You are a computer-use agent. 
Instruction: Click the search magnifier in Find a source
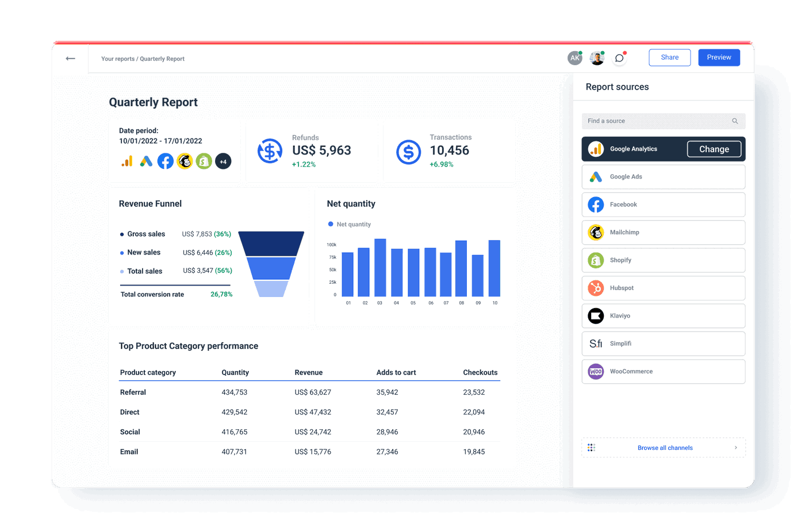coord(735,121)
